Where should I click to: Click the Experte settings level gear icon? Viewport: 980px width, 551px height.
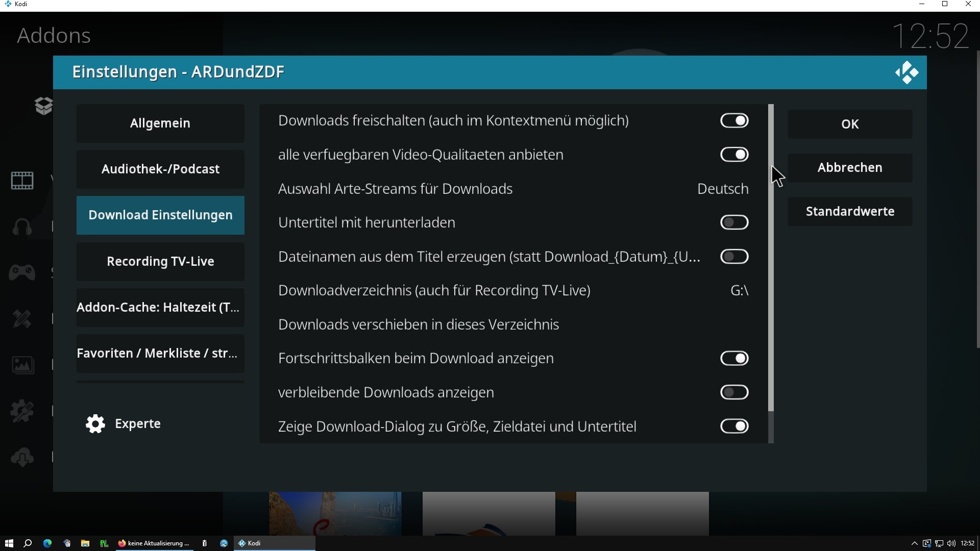tap(95, 424)
